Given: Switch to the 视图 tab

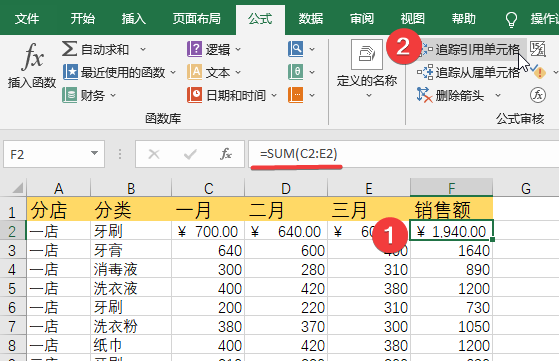Looking at the screenshot, I should tap(412, 19).
